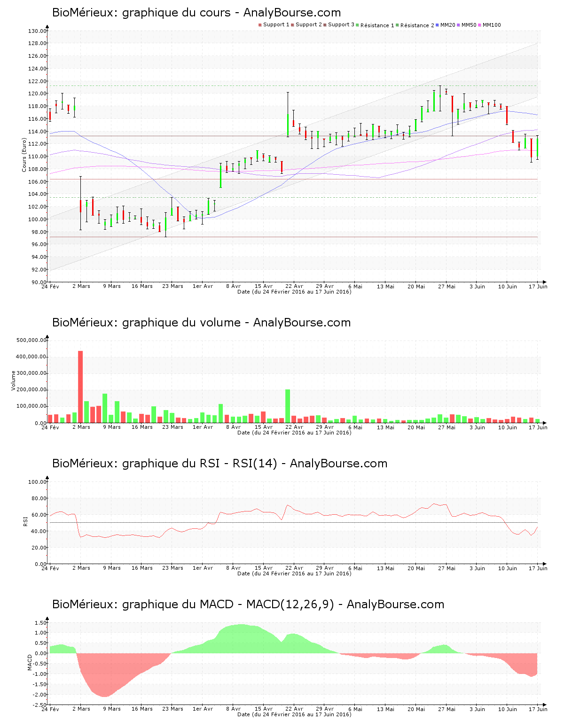Click the tall green volume bar near 22 Avr
Viewport: 564px width, 728px height.
[288, 406]
